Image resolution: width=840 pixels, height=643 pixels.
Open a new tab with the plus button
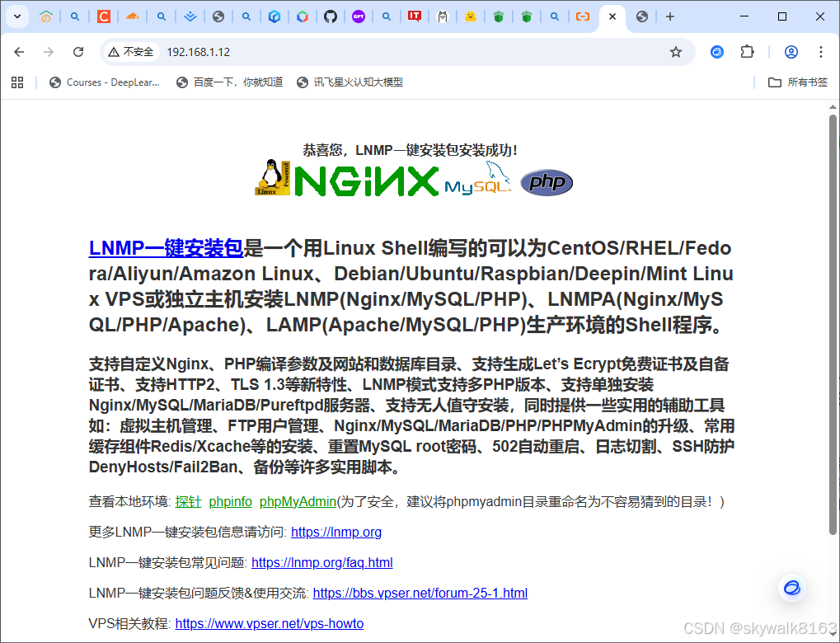pos(669,16)
